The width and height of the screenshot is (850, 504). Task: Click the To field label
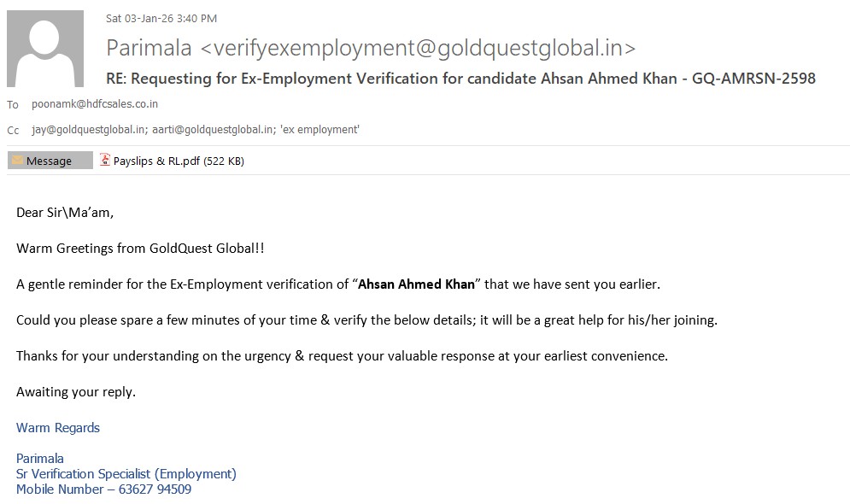coord(13,105)
